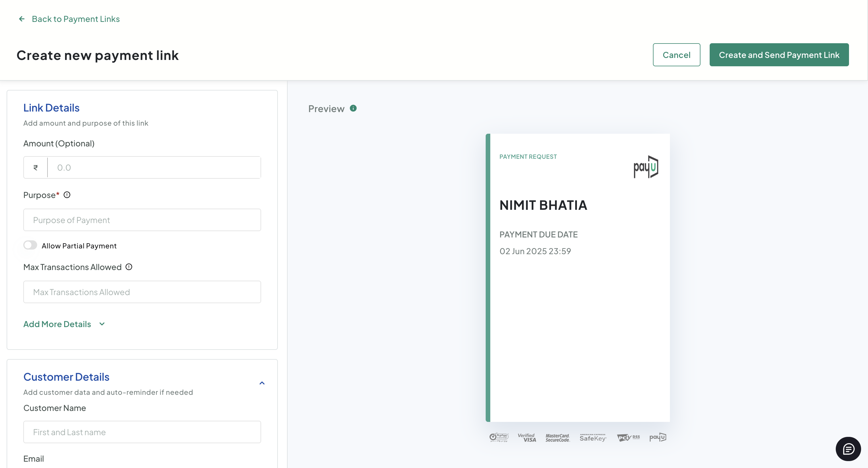This screenshot has height=468, width=868.
Task: Open the chat support widget
Action: 848,449
